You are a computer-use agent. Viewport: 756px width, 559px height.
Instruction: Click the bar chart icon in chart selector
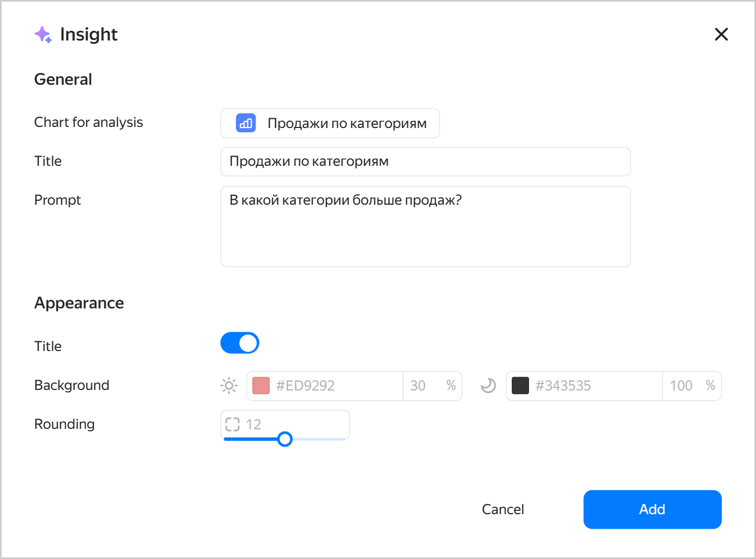point(246,123)
